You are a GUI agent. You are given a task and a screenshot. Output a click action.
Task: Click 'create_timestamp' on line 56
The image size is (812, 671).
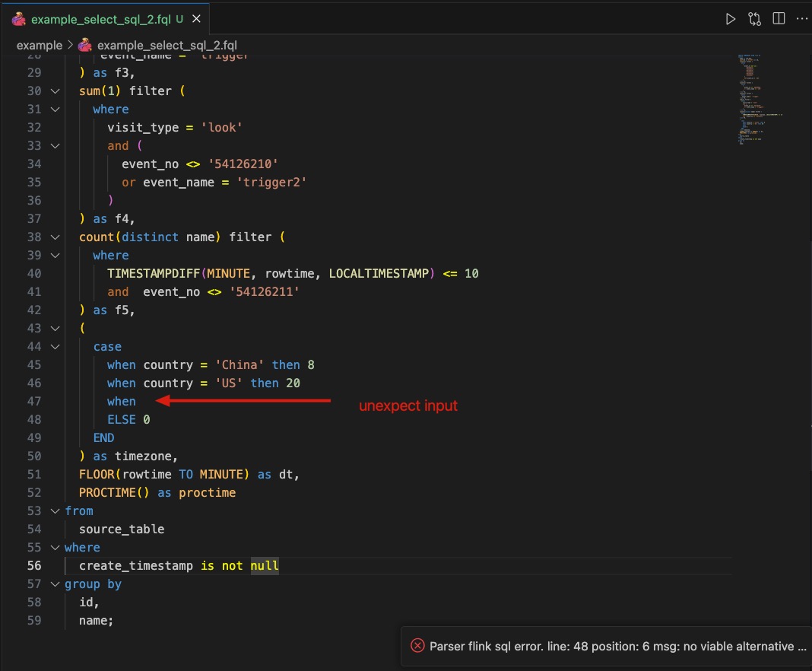point(135,565)
